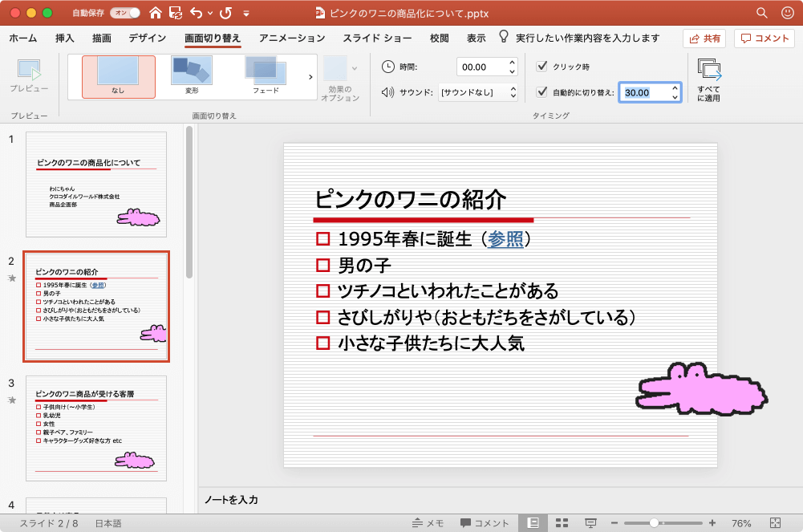Select the 画面切り替え tab
This screenshot has width=803, height=532.
213,38
